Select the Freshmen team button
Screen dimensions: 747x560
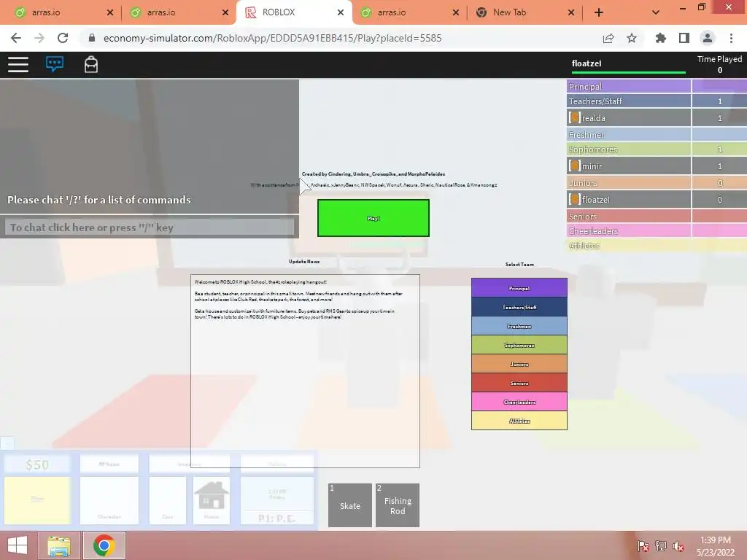519,326
